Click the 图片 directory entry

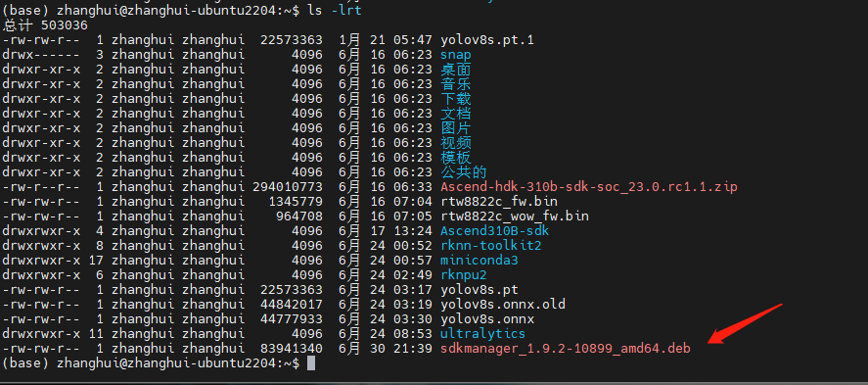[x=456, y=128]
